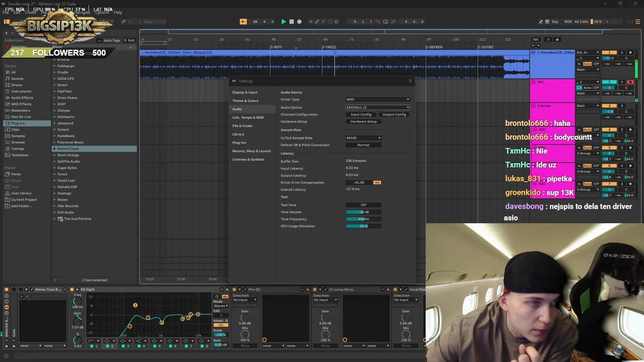The width and height of the screenshot is (644, 362).
Task: Toggle the EQ Eight device activator
Action: 72,290
